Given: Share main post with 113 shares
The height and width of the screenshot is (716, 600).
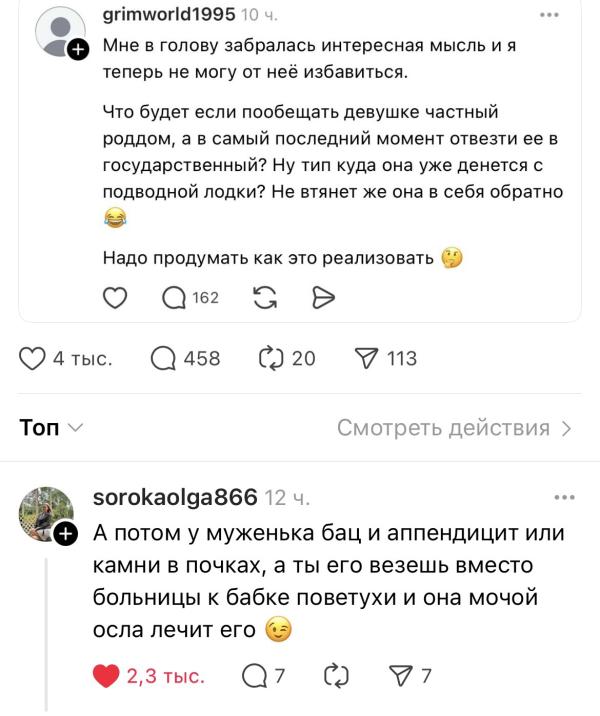Looking at the screenshot, I should pos(368,359).
